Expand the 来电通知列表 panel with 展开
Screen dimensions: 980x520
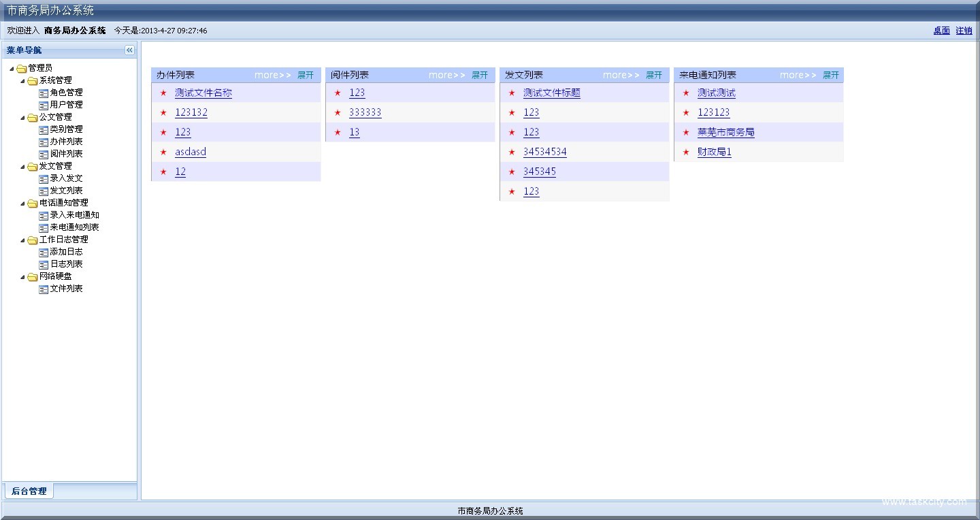point(831,75)
